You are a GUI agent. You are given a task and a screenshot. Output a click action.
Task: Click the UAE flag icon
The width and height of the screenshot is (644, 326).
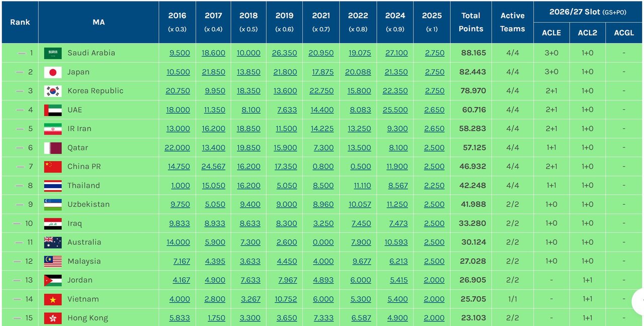(53, 110)
